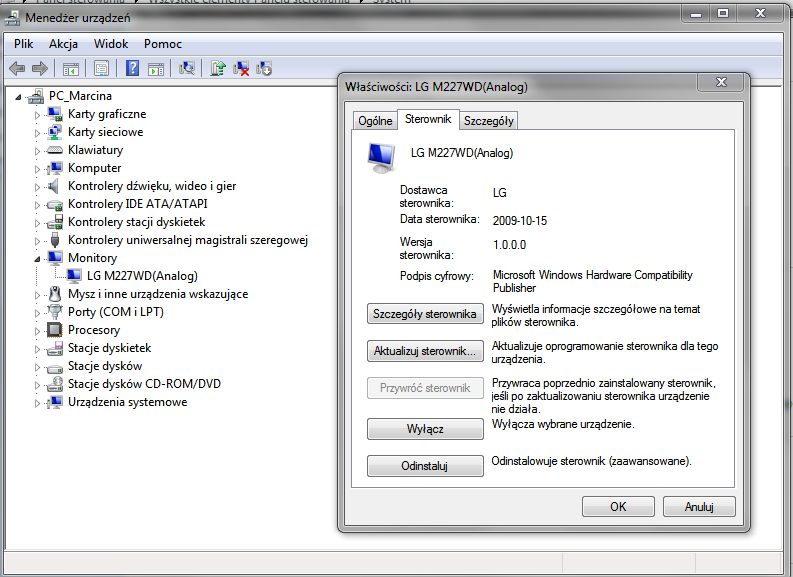This screenshot has width=793, height=577.
Task: Click the Odinstaluj button
Action: tap(425, 466)
